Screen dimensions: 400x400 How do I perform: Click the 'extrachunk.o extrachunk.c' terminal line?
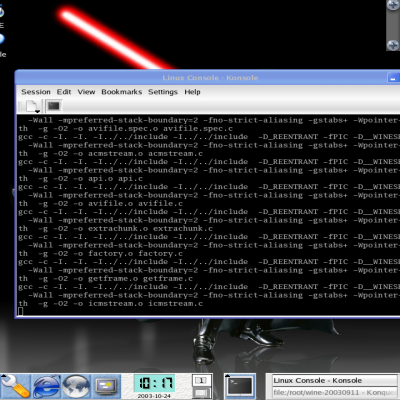(150, 229)
